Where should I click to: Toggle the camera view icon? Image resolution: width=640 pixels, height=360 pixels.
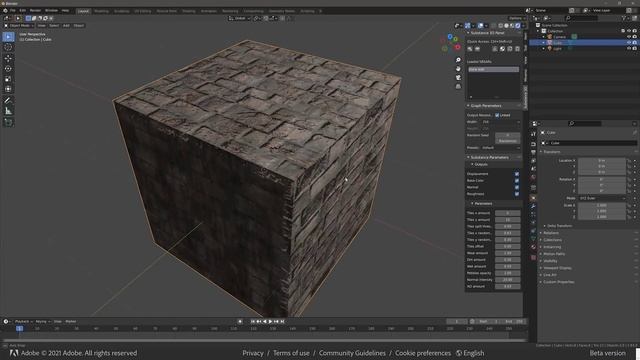coord(458,78)
